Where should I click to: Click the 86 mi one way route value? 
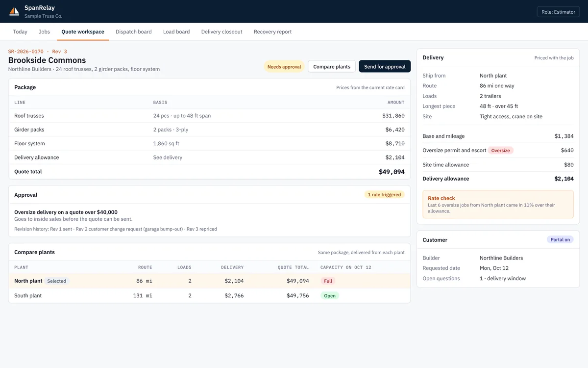tap(497, 86)
